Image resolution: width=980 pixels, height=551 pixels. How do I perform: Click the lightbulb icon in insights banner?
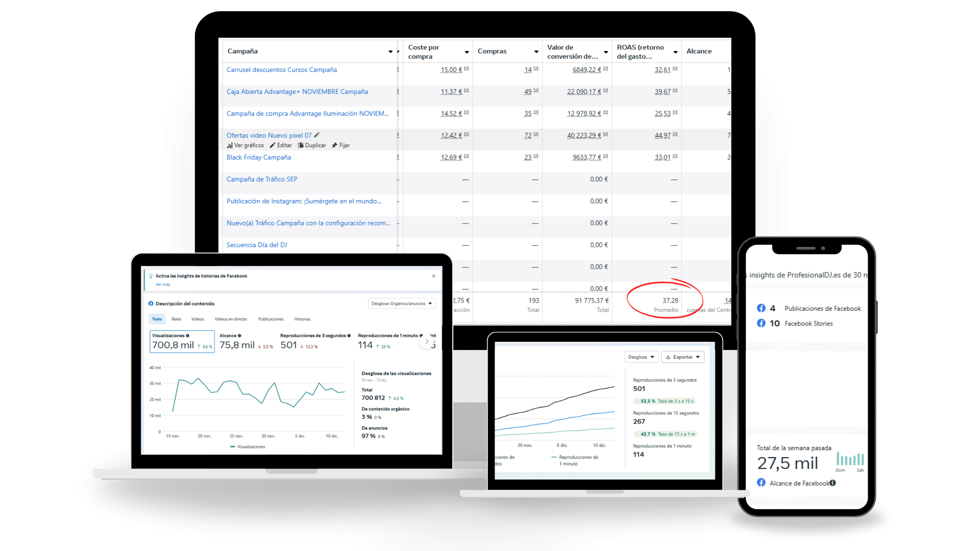click(151, 276)
